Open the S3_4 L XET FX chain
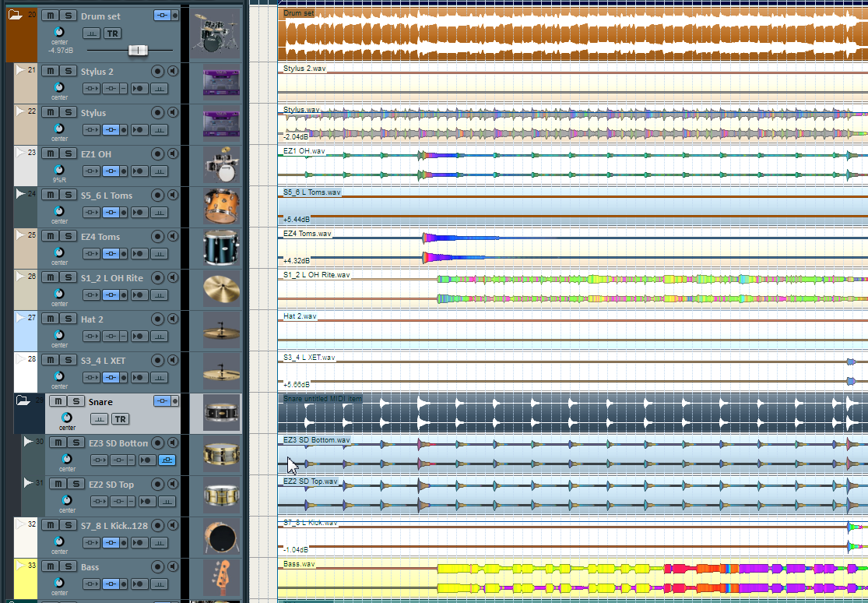 click(111, 377)
